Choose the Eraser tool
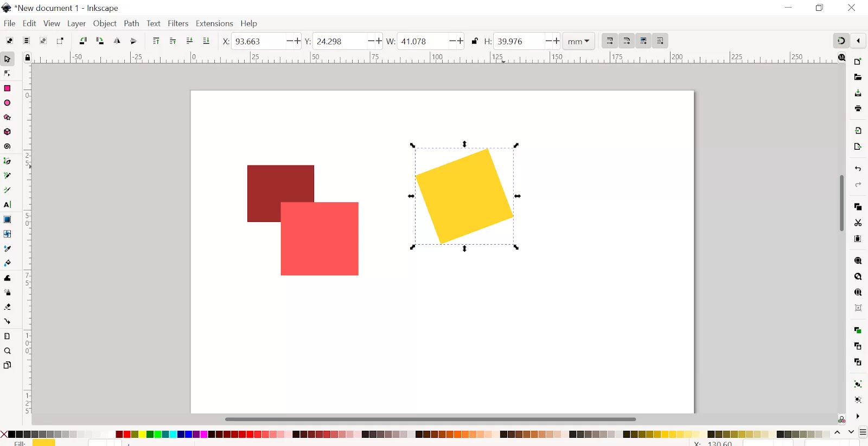 [8, 308]
